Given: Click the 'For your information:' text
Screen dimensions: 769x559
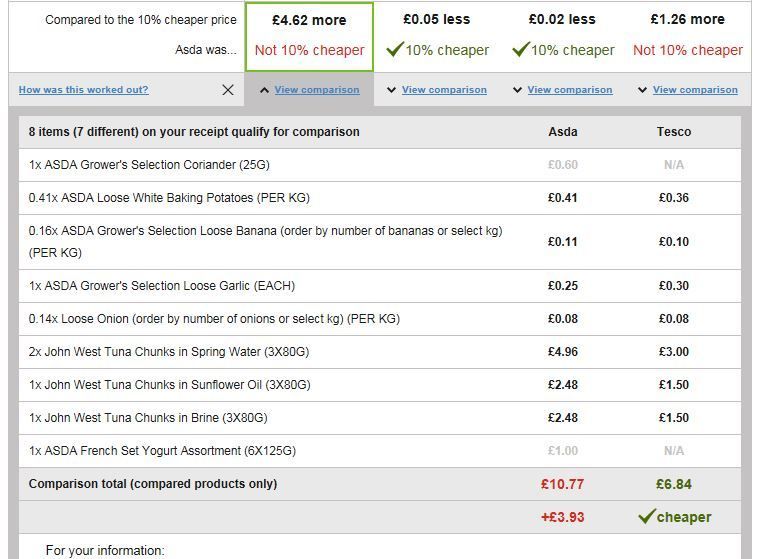Looking at the screenshot, I should (x=105, y=551).
